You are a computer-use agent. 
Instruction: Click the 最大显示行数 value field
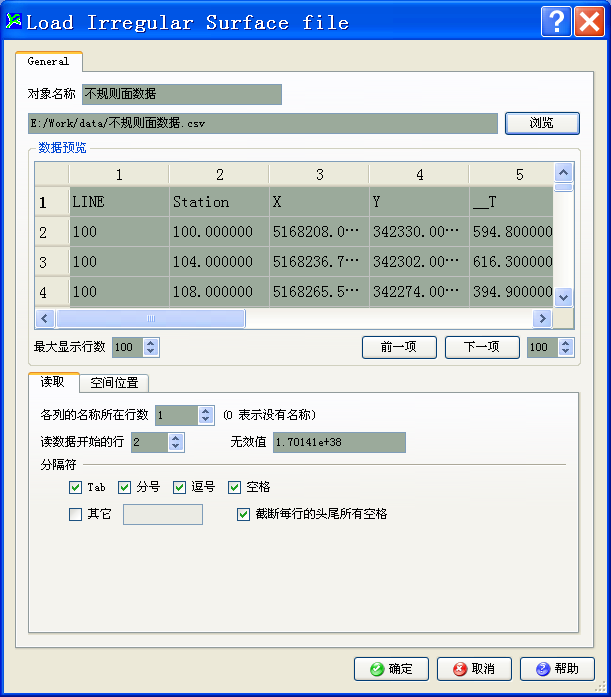[128, 347]
